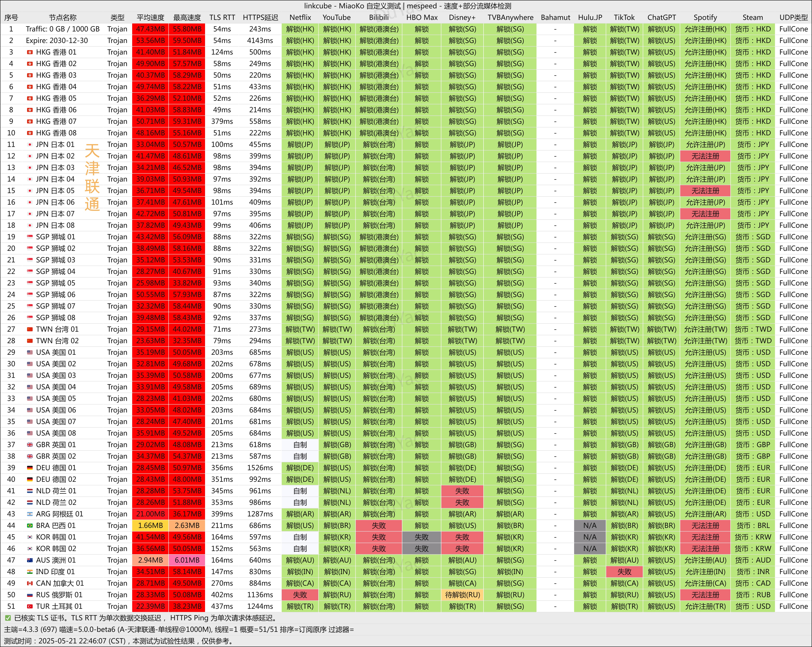Click the Japan flag beside JPN 日本 04
812x647 pixels.
pyautogui.click(x=30, y=179)
